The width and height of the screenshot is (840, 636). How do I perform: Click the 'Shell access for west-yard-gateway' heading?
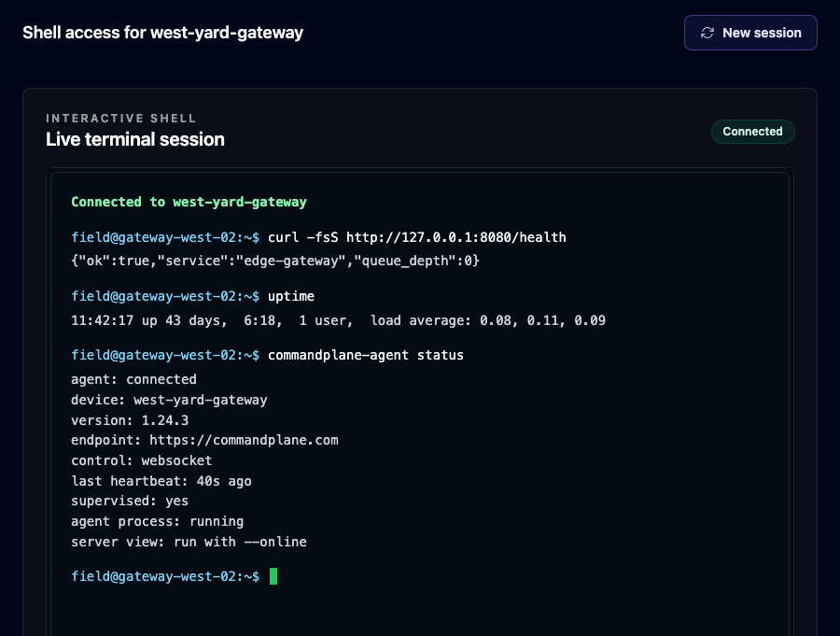point(162,33)
